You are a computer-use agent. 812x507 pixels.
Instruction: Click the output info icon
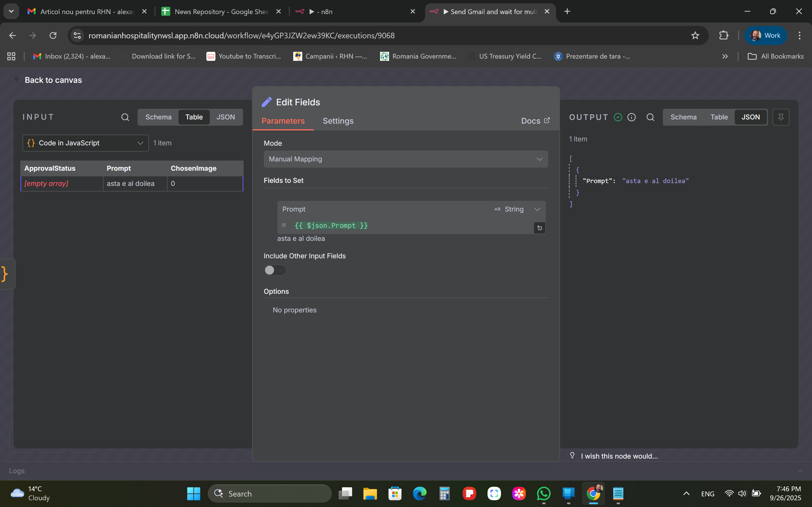coord(632,117)
